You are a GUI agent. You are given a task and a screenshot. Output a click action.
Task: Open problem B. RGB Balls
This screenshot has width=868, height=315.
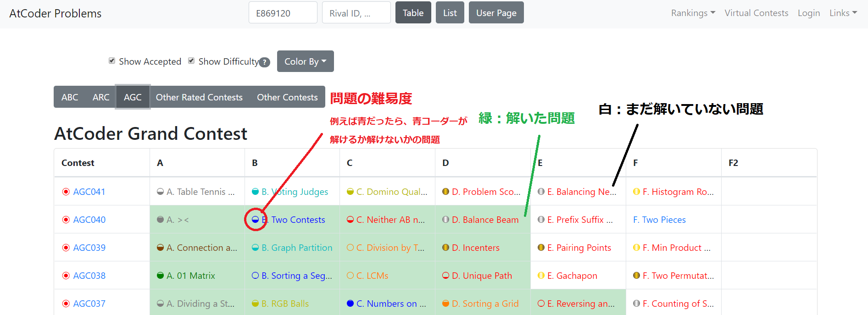[285, 304]
